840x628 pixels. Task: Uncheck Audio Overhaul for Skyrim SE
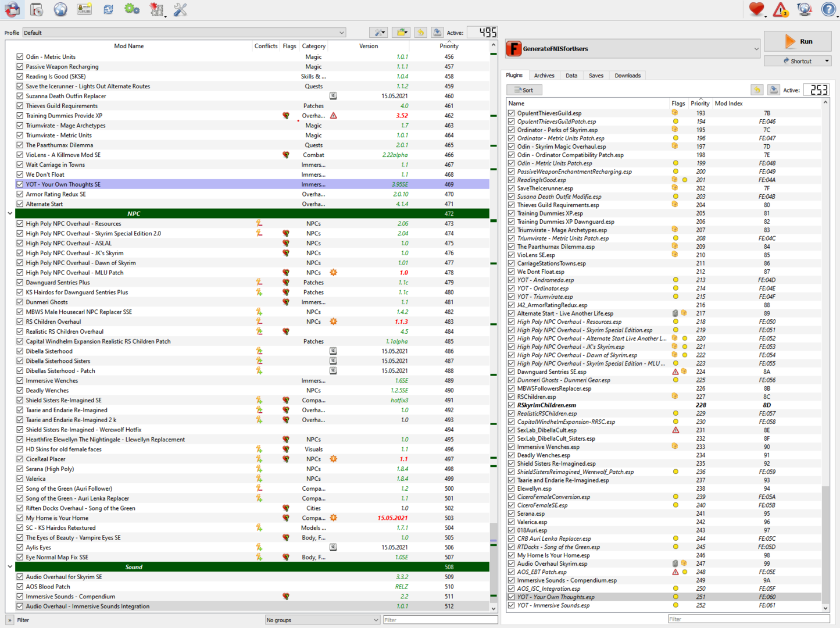point(20,577)
